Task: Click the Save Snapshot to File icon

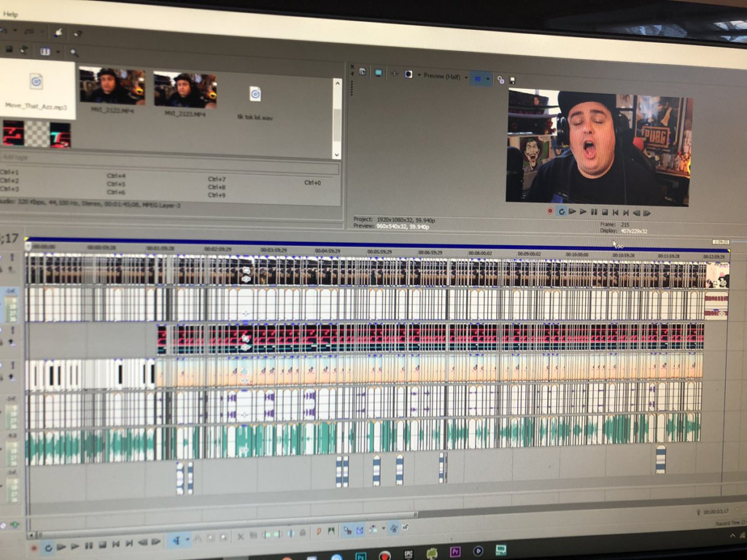Action: pos(511,79)
